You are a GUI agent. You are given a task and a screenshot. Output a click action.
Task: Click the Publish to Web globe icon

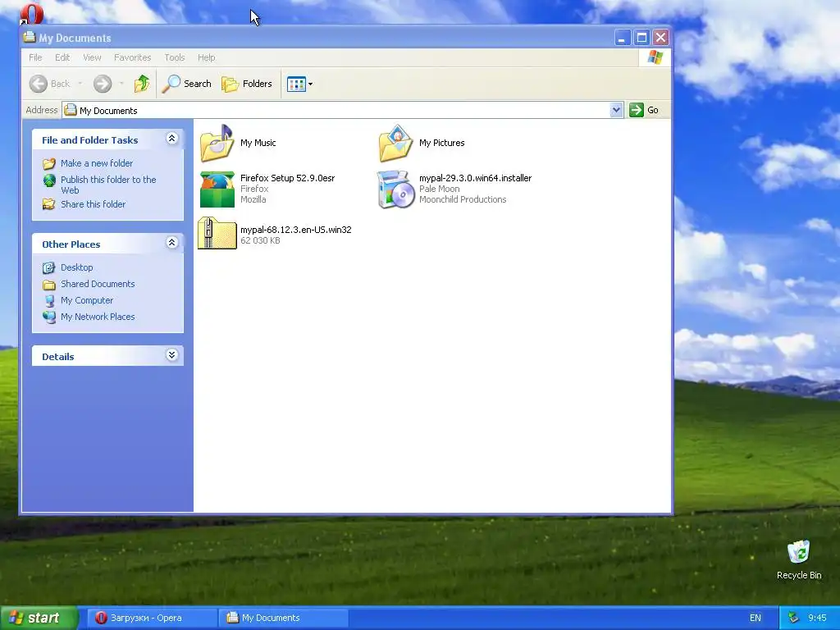click(x=49, y=180)
